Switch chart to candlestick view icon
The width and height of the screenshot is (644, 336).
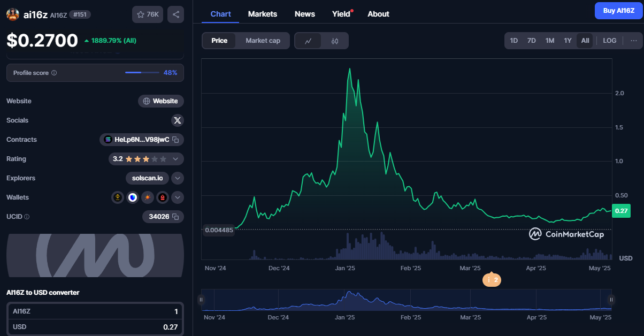pos(335,41)
